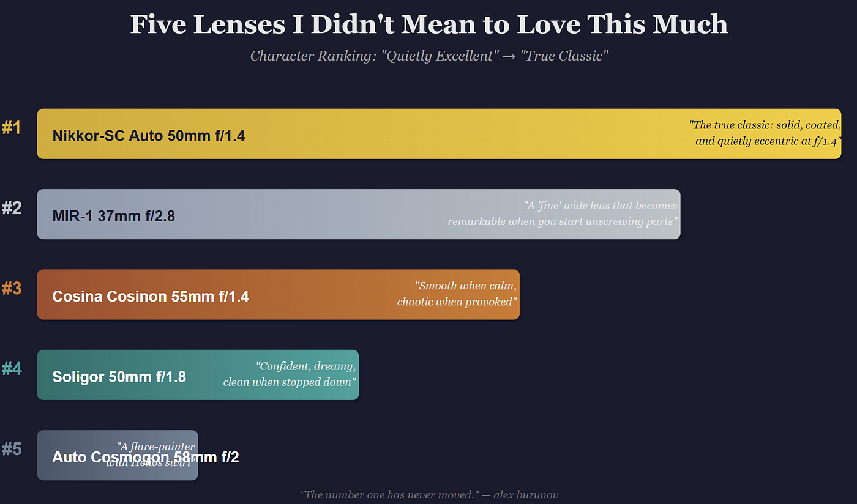Click the "true classic: solid, coated" quote
The height and width of the screenshot is (504, 857).
(765, 133)
